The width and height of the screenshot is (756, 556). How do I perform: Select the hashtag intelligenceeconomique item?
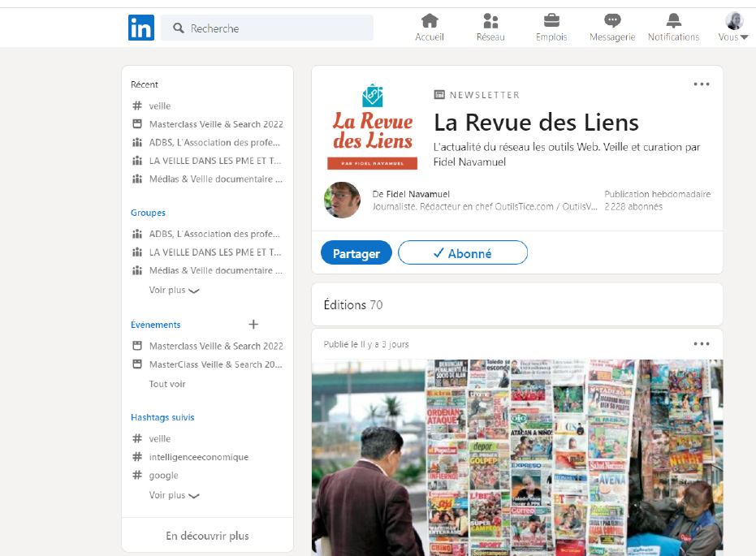click(x=198, y=457)
